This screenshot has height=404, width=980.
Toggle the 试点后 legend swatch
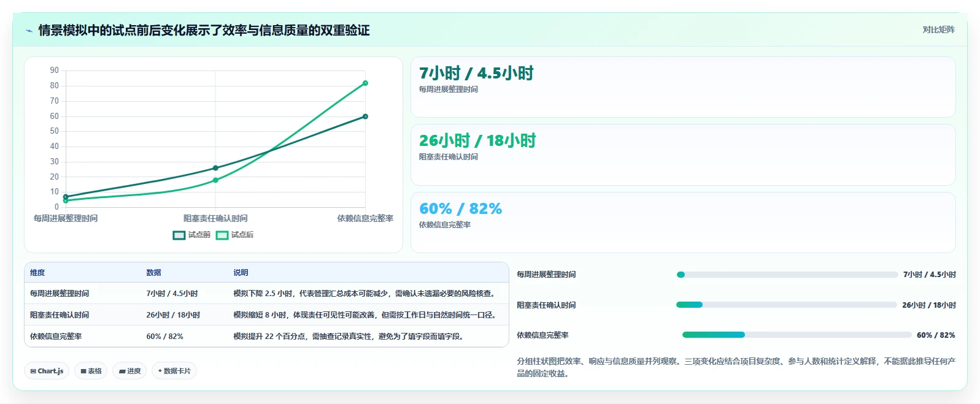pos(222,235)
